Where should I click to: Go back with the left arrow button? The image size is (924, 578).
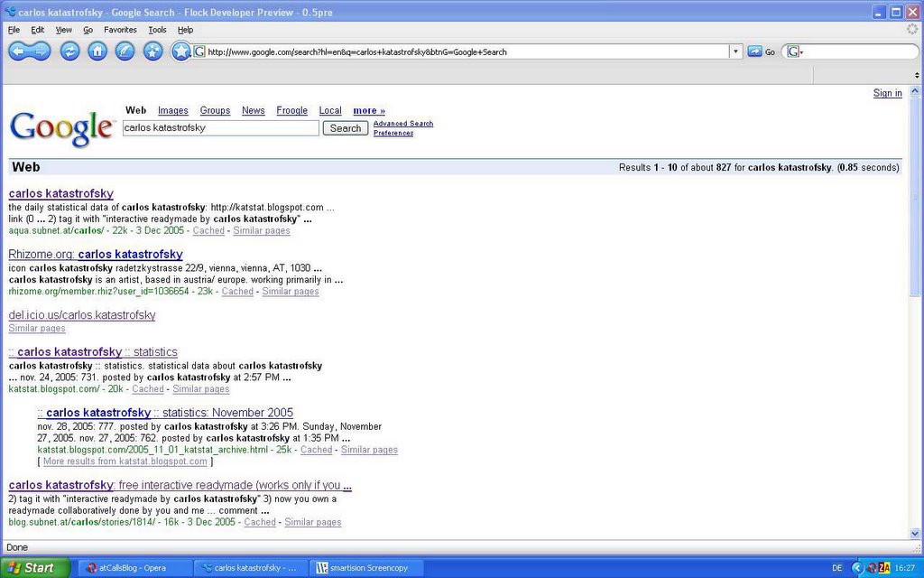20,51
